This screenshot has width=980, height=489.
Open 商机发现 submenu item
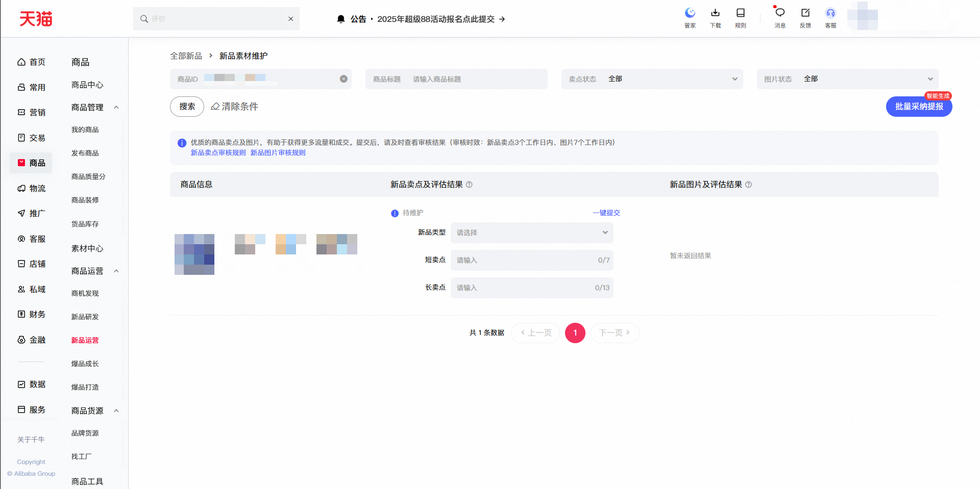tap(85, 293)
